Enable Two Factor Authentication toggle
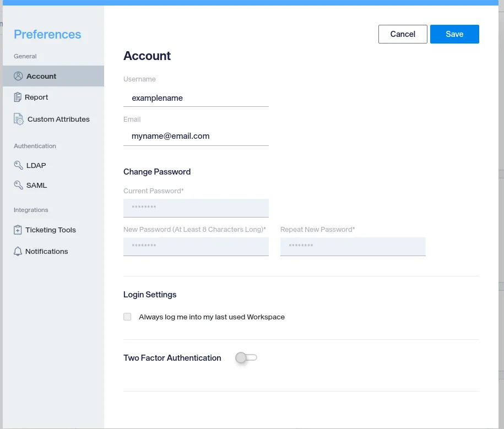 246,358
